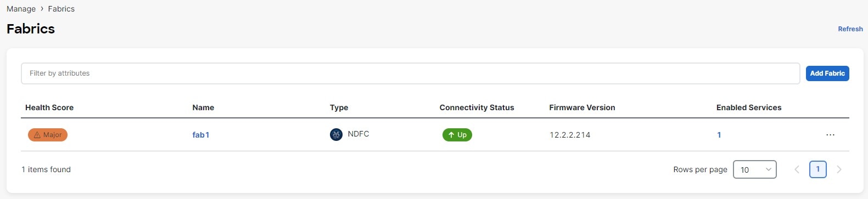This screenshot has width=868, height=199.
Task: Open the fab1 fabric link
Action: click(201, 135)
